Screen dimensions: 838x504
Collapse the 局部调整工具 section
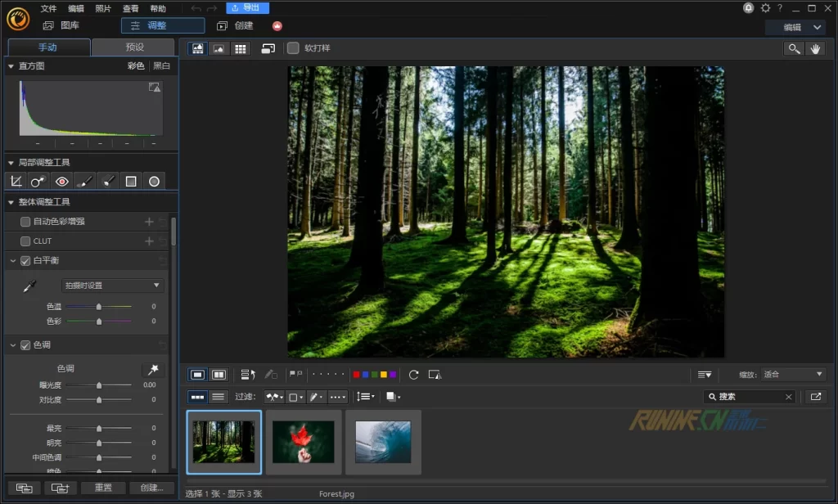click(x=11, y=163)
